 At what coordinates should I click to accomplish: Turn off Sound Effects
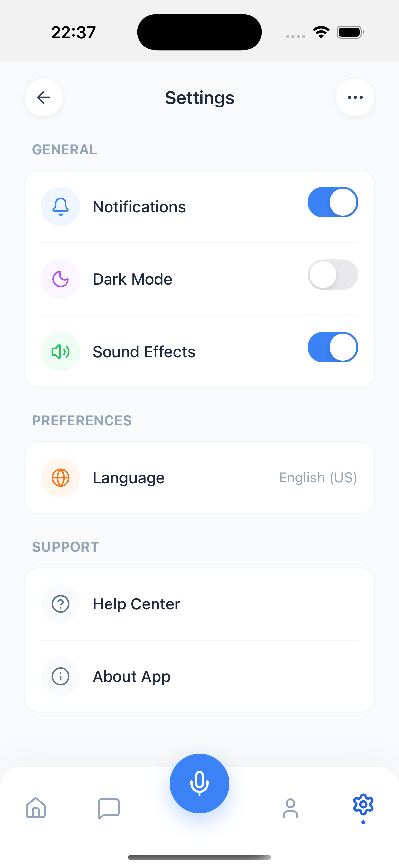[333, 347]
